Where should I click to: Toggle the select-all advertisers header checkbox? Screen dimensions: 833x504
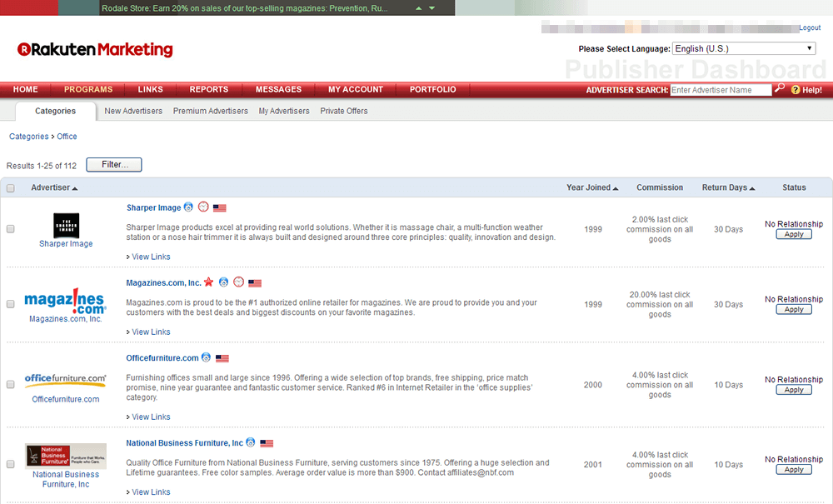coord(10,188)
